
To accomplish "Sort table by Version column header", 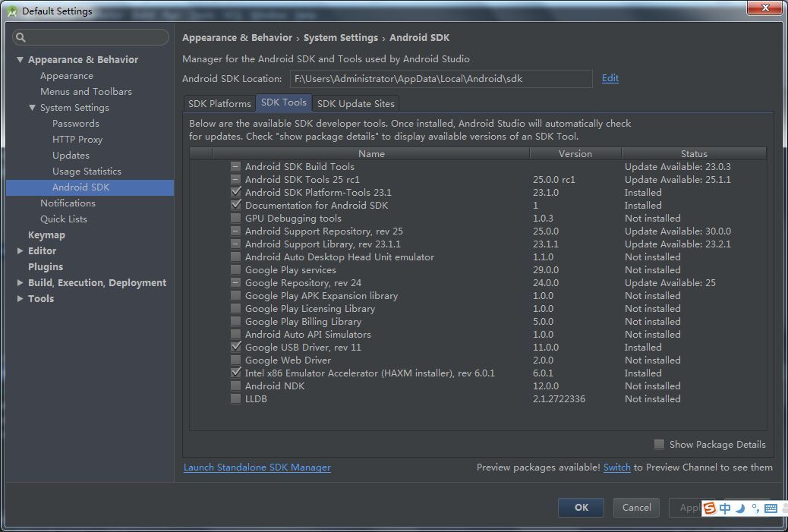I will (575, 154).
